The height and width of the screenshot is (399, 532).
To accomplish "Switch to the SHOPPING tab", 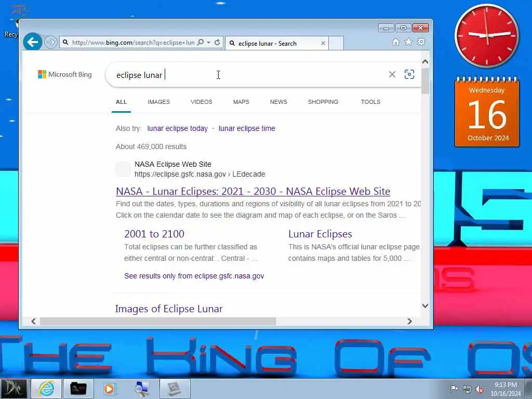I will (323, 102).
